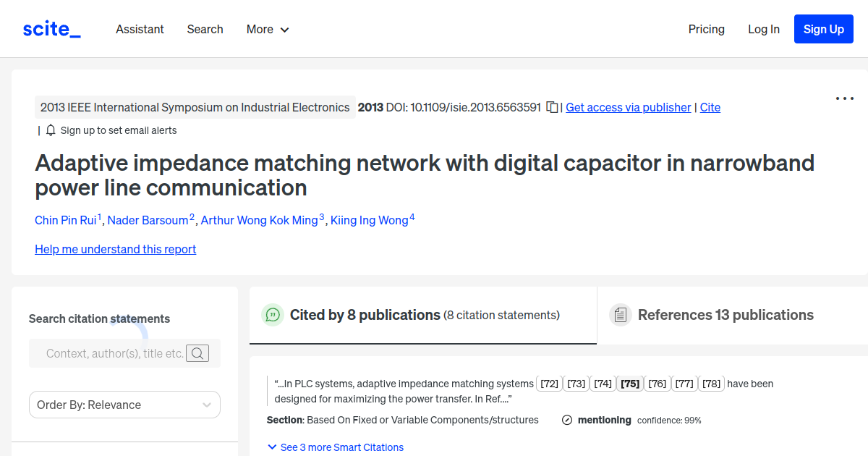Image resolution: width=868 pixels, height=456 pixels.
Task: Click the scite_ logo
Action: (51, 28)
